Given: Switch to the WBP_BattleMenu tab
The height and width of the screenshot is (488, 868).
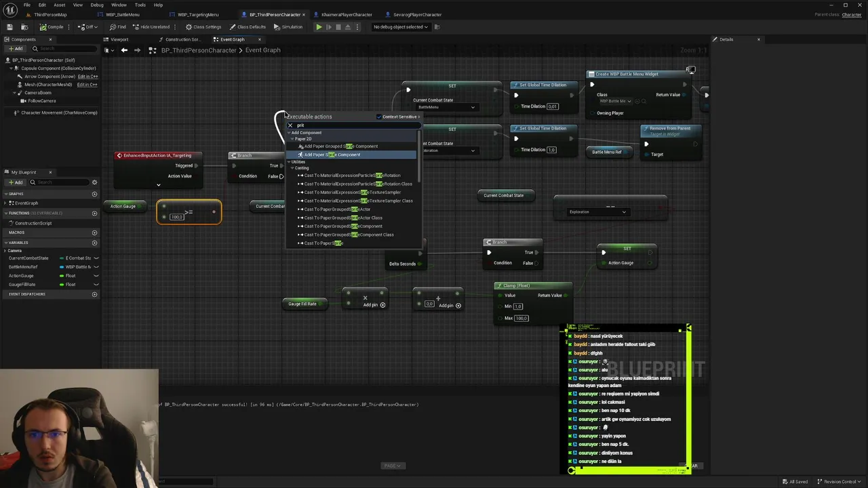Looking at the screenshot, I should pos(123,14).
